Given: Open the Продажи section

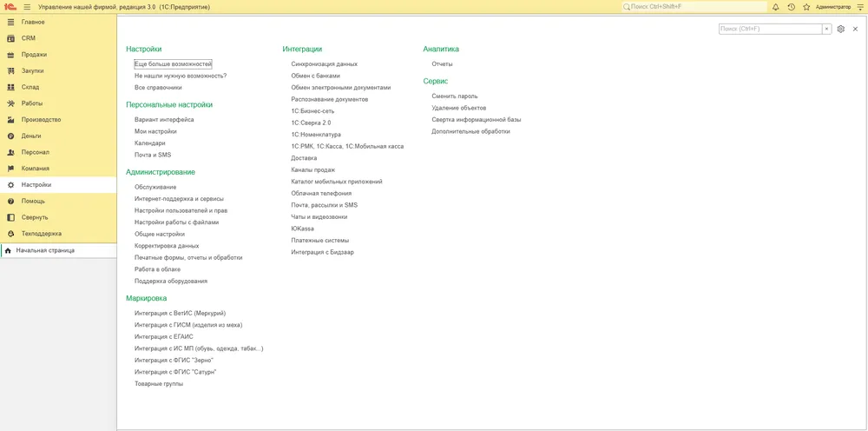Looking at the screenshot, I should coord(58,55).
